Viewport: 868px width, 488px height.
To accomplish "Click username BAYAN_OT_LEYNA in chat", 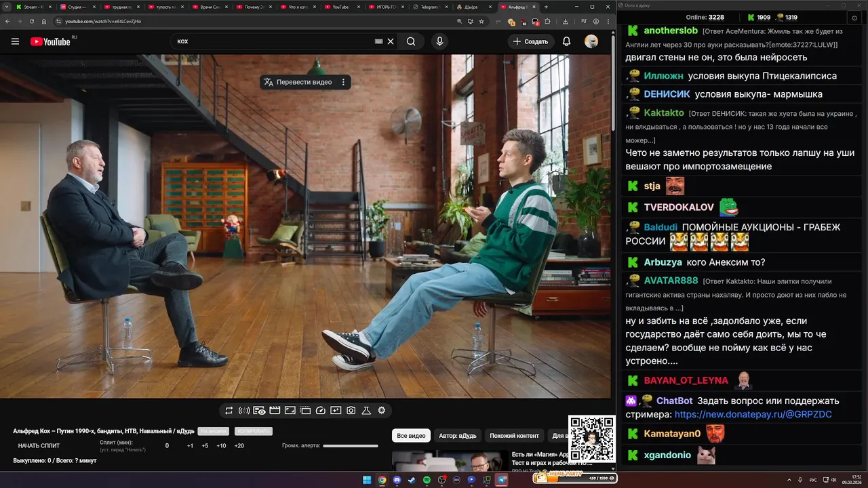I will point(686,380).
